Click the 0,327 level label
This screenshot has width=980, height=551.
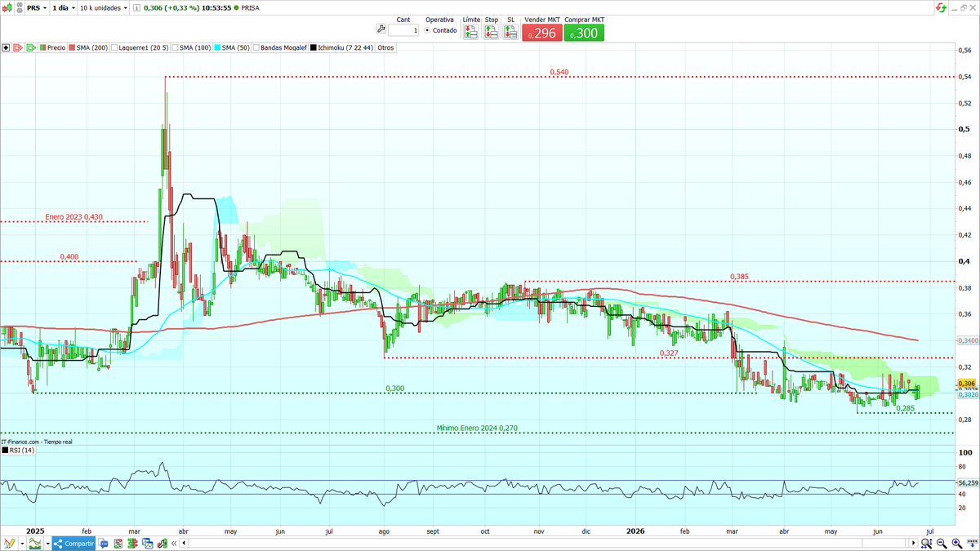670,353
